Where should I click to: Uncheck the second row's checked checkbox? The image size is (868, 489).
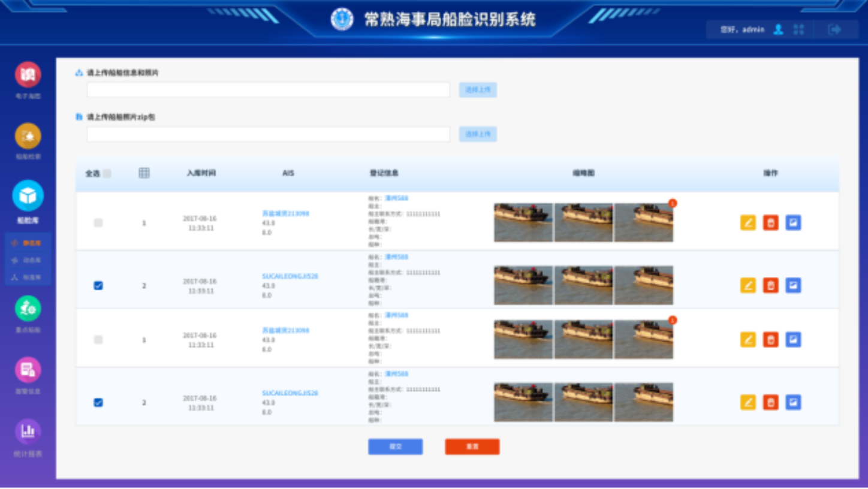coord(98,286)
